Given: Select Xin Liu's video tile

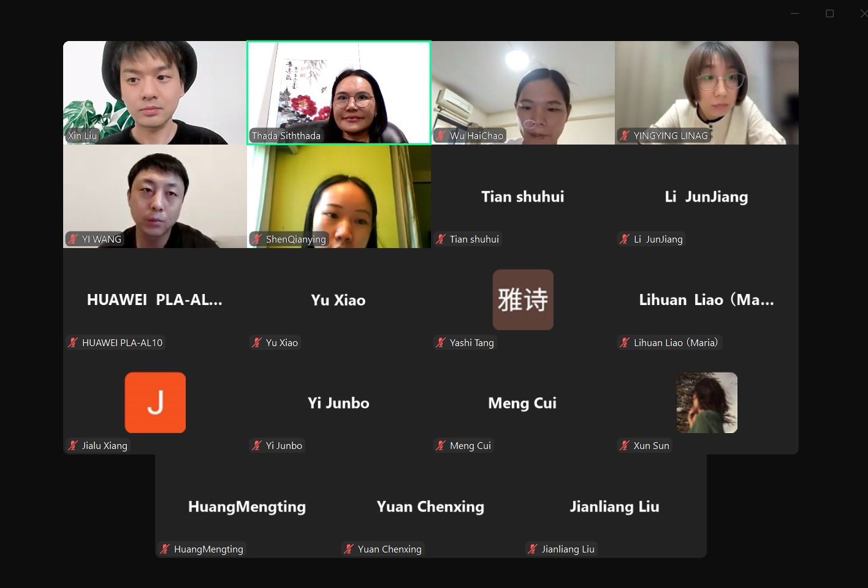Looking at the screenshot, I should 155,92.
